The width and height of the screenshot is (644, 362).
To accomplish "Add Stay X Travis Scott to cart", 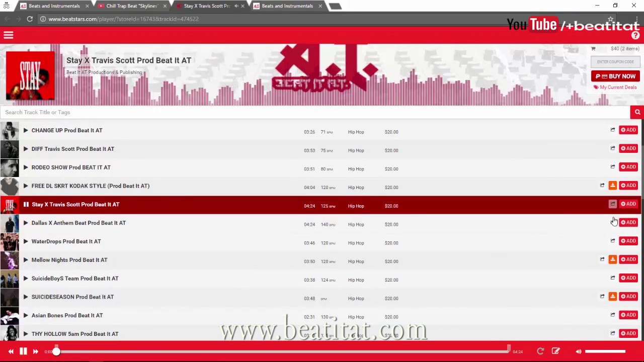I will tap(628, 204).
